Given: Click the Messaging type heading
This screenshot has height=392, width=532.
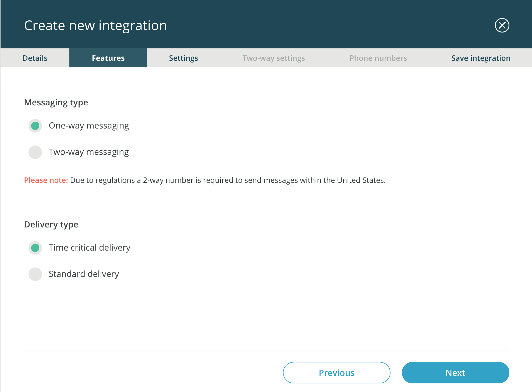Looking at the screenshot, I should (x=56, y=102).
